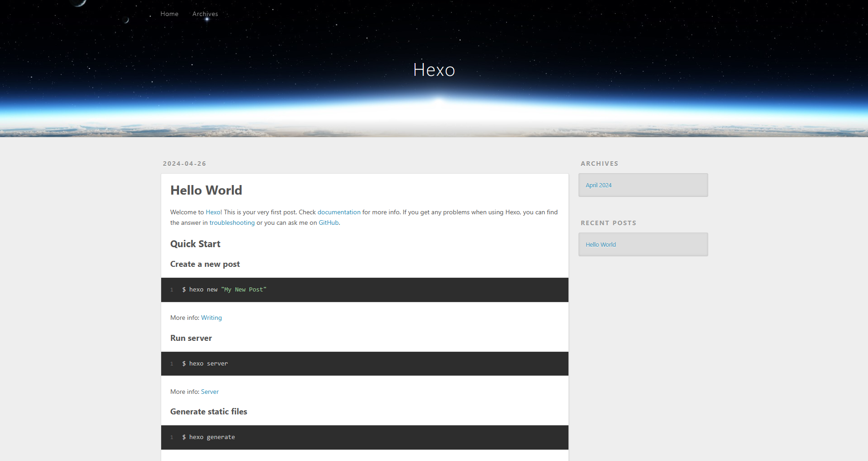Open Hello World under Recent Posts
Screen dimensions: 868x461
tap(601, 244)
